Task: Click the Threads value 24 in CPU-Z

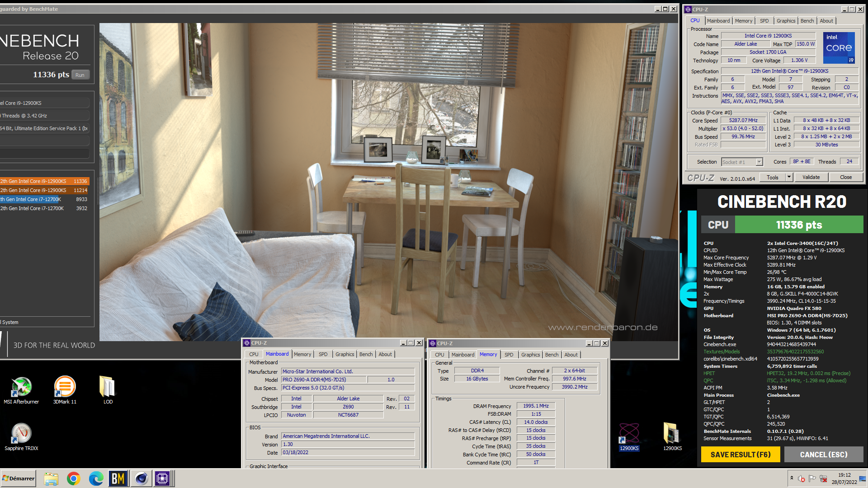Action: click(x=849, y=161)
